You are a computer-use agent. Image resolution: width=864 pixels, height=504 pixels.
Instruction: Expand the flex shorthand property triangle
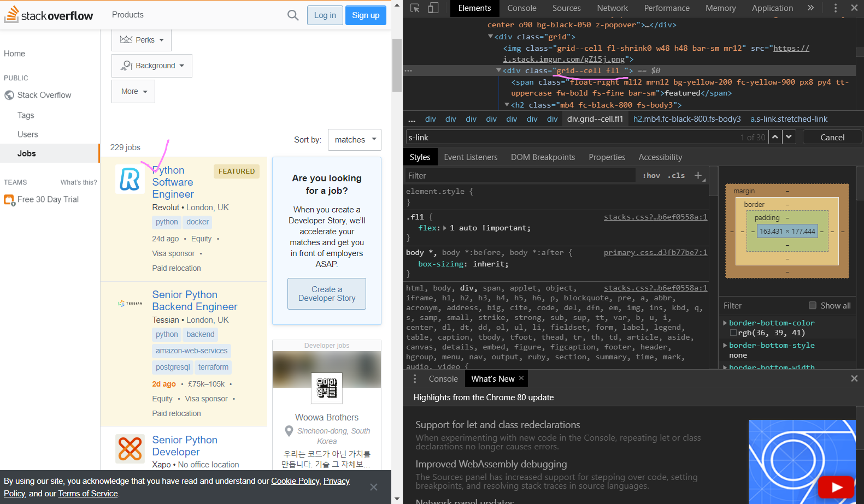tap(445, 228)
